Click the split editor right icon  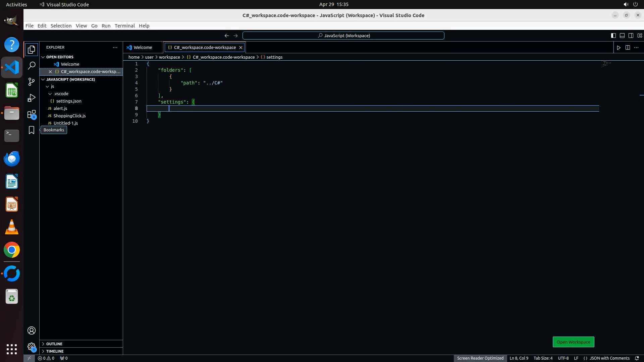(628, 48)
